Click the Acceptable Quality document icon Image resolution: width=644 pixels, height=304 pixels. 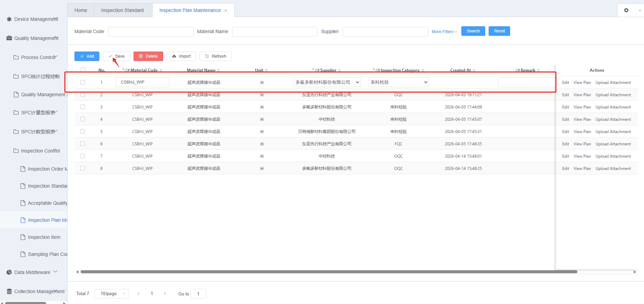click(23, 203)
